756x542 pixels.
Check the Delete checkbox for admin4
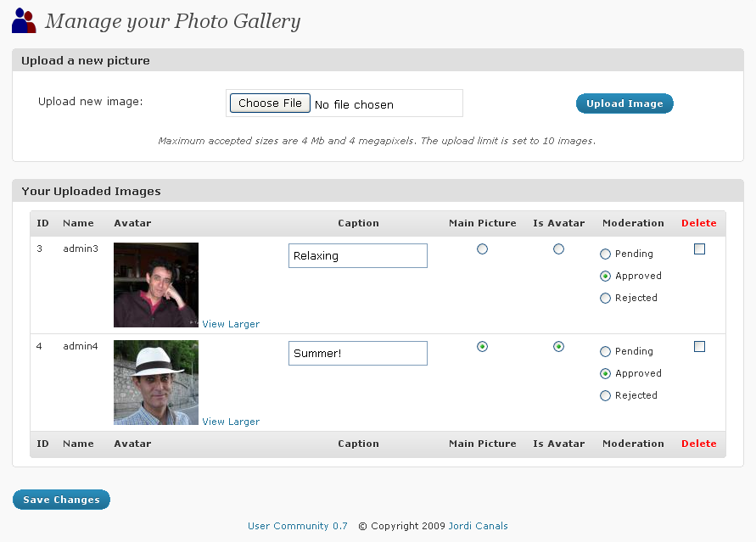pos(699,347)
